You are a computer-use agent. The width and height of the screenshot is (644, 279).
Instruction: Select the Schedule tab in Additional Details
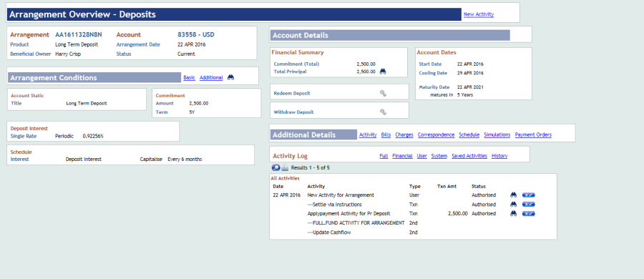[469, 134]
